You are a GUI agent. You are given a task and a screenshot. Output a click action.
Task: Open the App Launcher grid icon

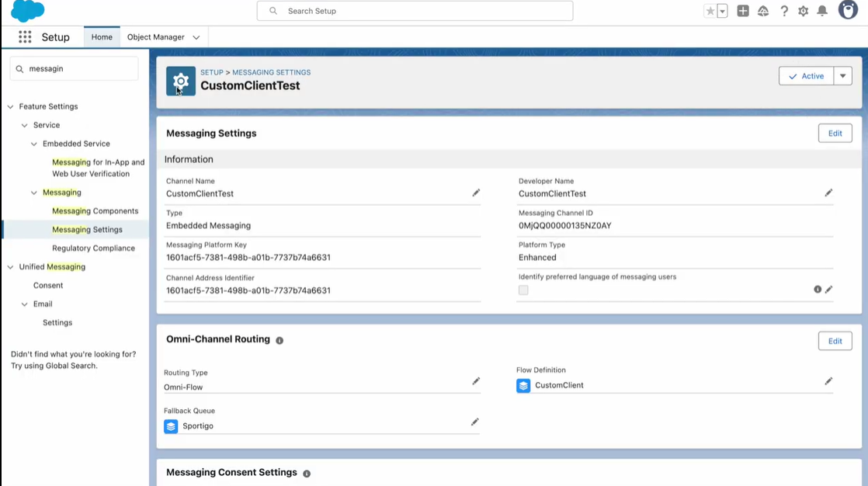(x=25, y=37)
